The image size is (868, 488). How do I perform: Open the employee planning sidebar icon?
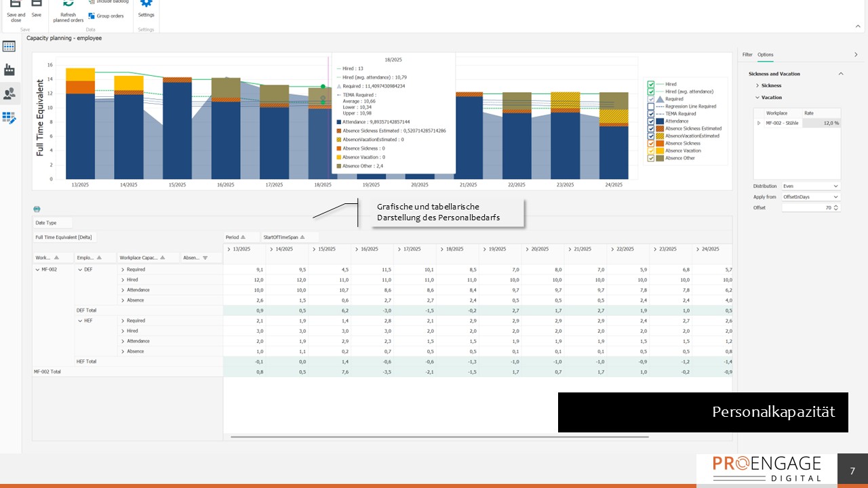[x=9, y=94]
